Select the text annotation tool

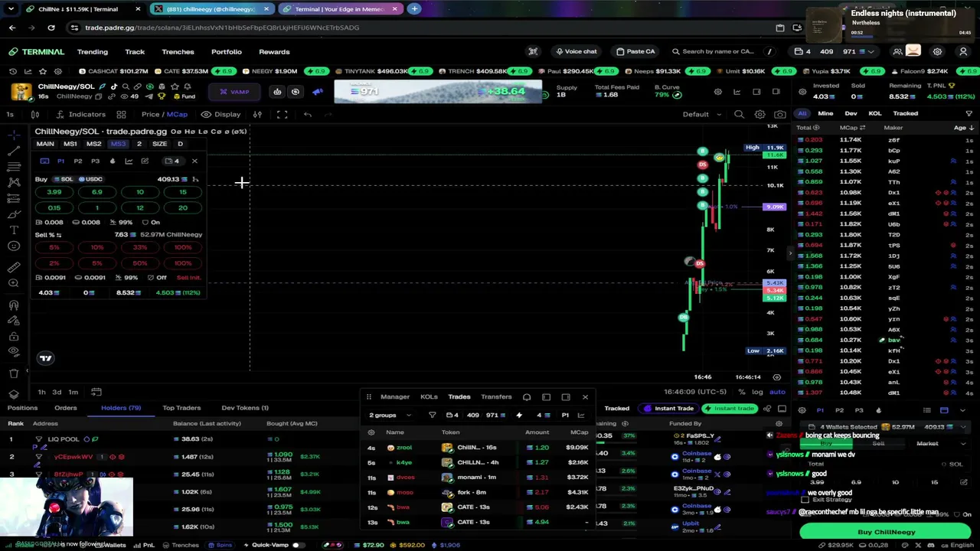tap(14, 230)
